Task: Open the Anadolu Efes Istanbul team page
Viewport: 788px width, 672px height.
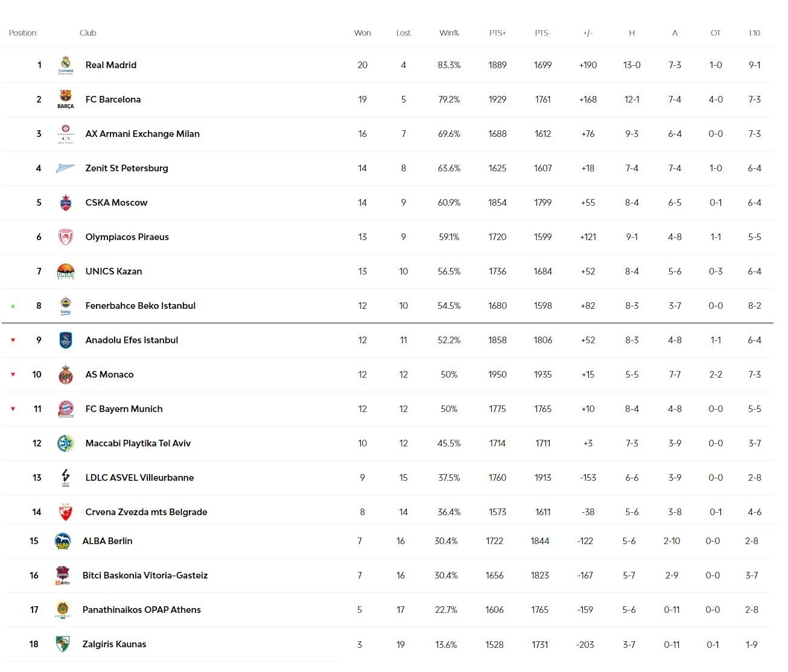Action: [x=132, y=340]
